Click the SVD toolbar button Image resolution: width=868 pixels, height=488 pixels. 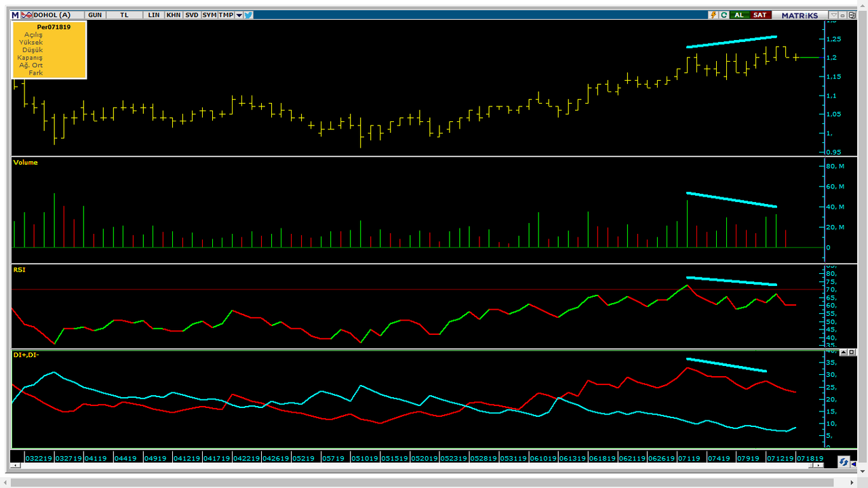192,15
